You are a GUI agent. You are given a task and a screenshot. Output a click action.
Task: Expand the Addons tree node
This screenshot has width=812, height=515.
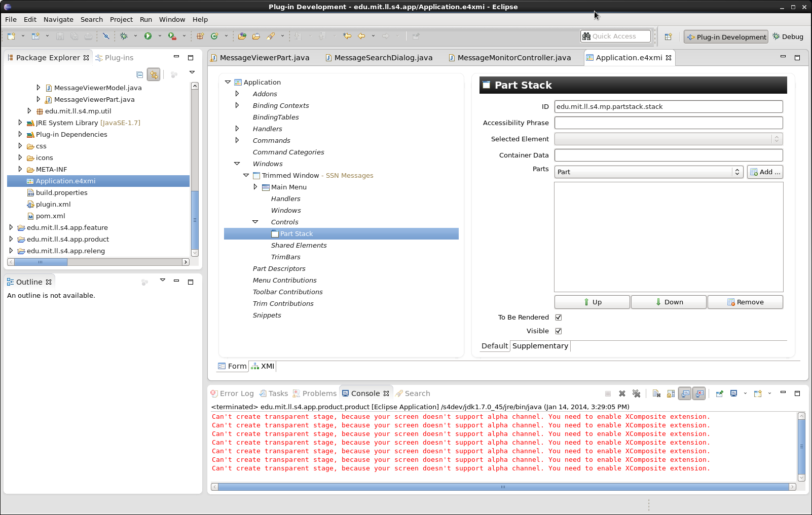pyautogui.click(x=237, y=94)
